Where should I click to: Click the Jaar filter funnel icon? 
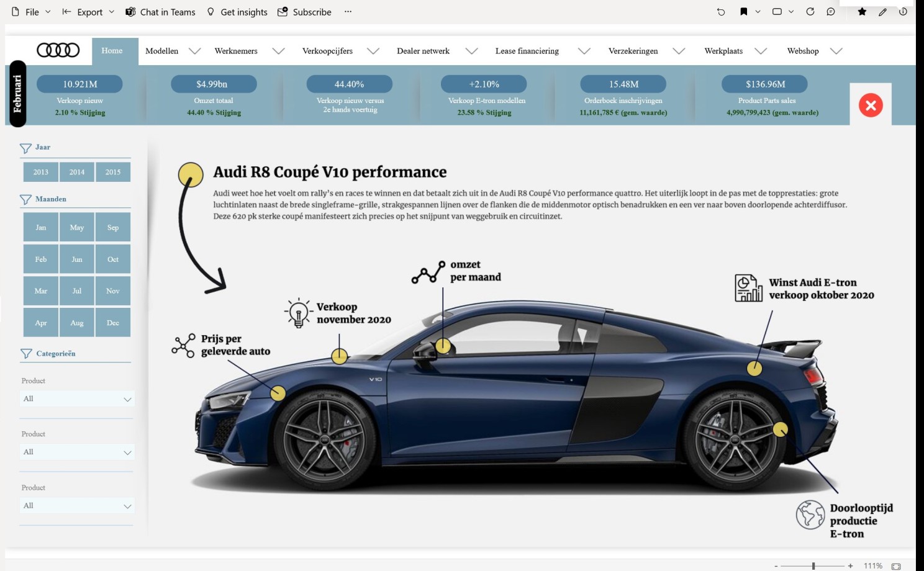(x=25, y=148)
